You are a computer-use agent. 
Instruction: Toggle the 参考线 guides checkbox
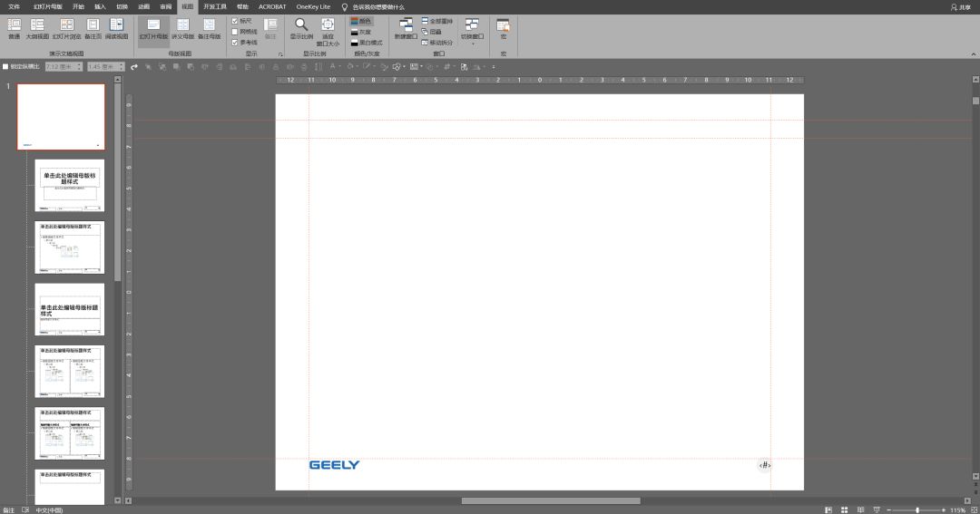[x=235, y=43]
